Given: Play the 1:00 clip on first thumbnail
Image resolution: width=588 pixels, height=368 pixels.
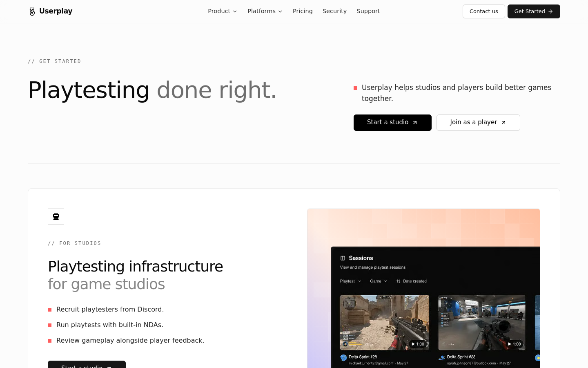Looking at the screenshot, I should [x=418, y=344].
